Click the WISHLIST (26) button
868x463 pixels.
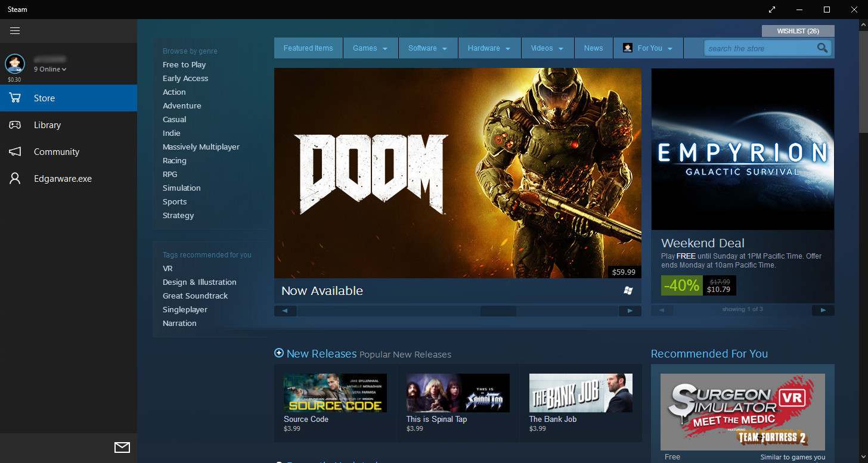pyautogui.click(x=798, y=31)
